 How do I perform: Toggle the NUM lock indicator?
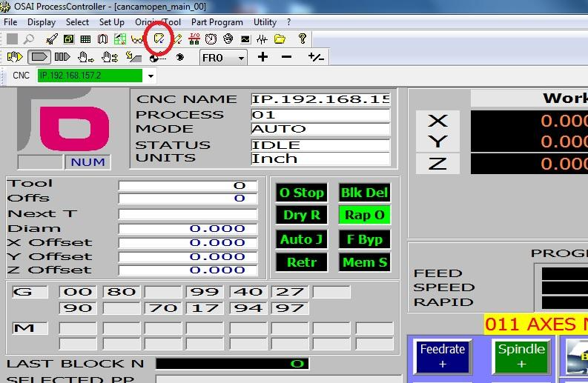[87, 162]
